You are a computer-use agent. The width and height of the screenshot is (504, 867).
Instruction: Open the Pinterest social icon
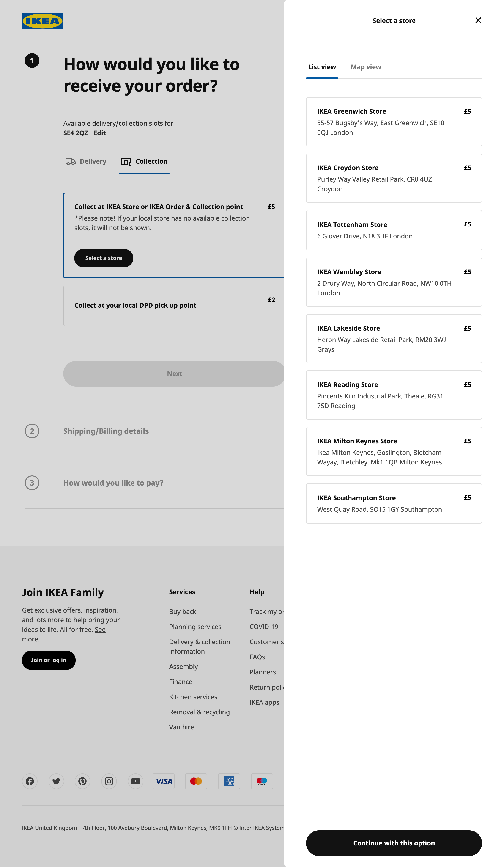point(82,781)
